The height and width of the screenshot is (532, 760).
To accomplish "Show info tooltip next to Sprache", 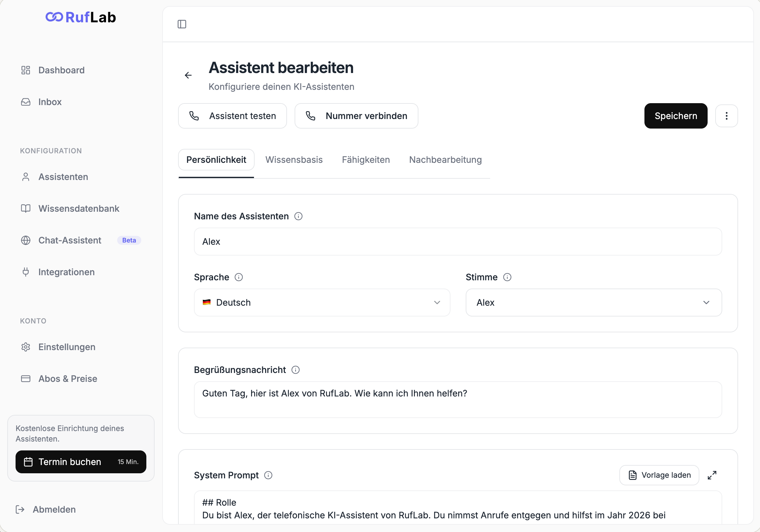I will [x=239, y=277].
